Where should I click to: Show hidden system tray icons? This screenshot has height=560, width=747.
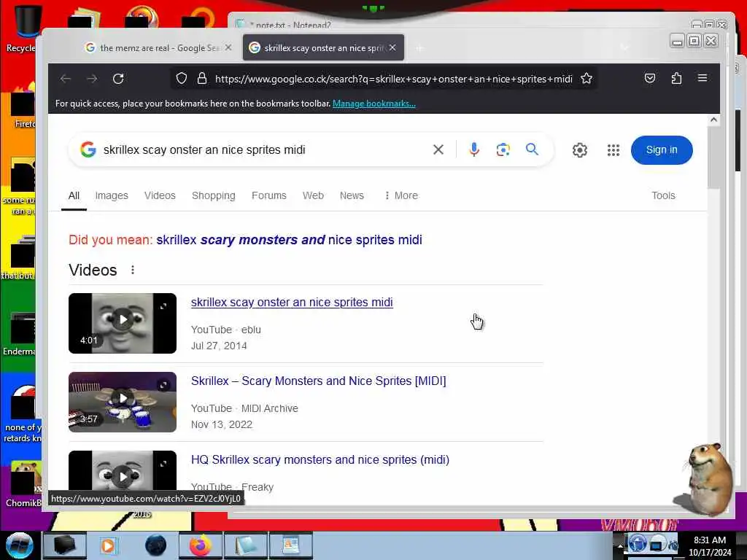click(620, 546)
